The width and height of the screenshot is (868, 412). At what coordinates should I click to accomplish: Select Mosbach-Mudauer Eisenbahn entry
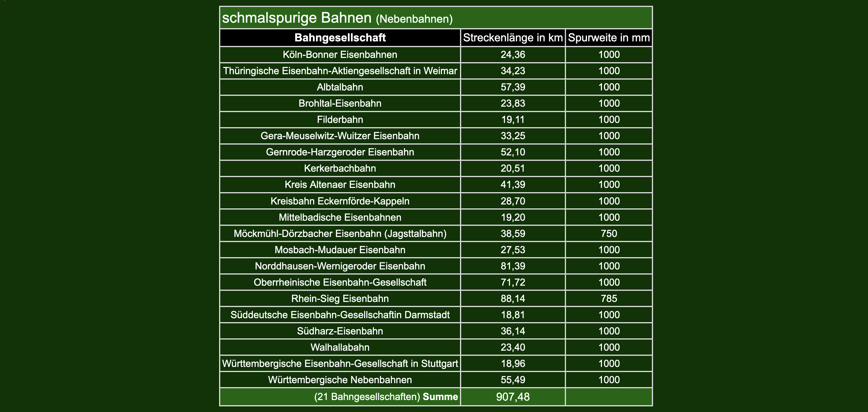coord(340,250)
